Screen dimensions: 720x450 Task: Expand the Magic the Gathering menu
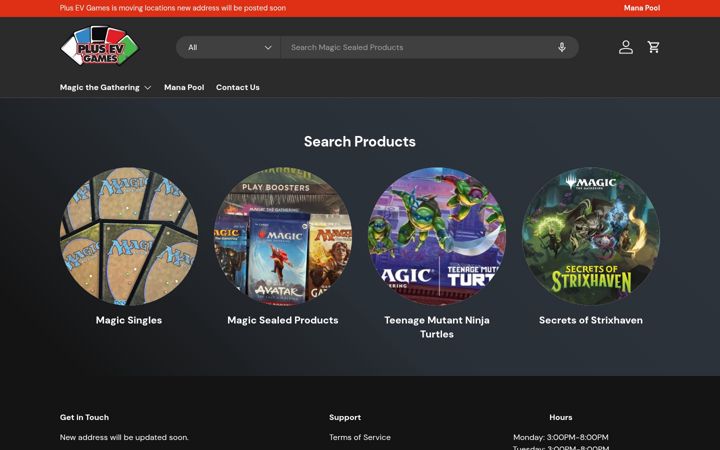(105, 87)
